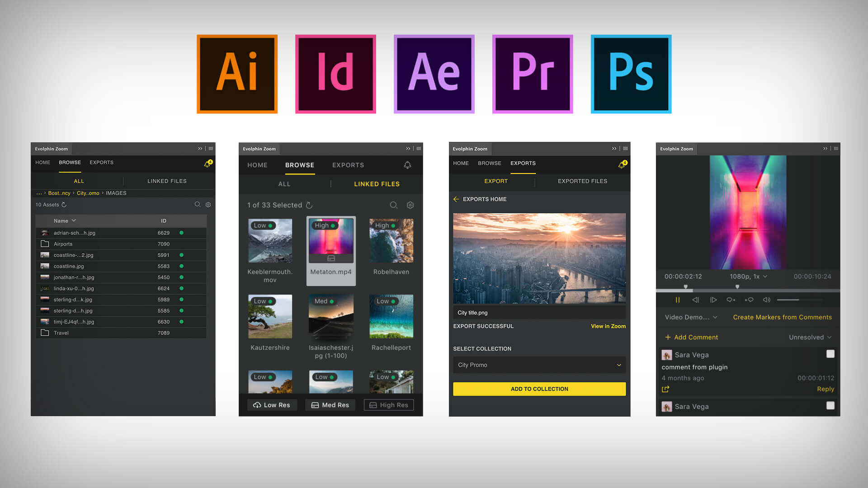
Task: Check the first Sara Vega comment checkbox
Action: (x=830, y=354)
